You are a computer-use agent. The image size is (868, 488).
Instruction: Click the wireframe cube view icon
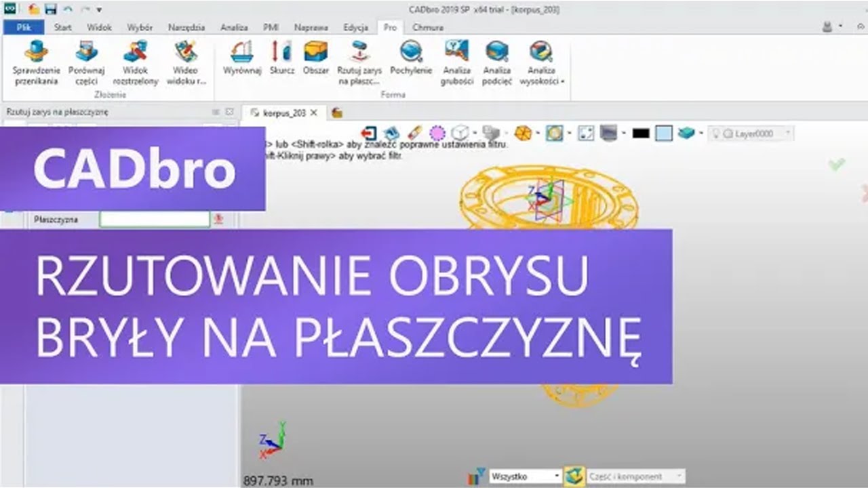460,133
